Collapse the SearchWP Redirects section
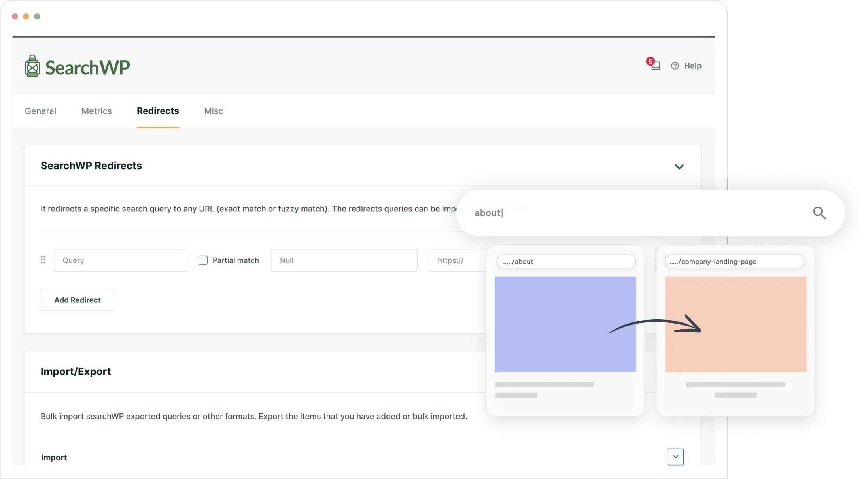Image resolution: width=868 pixels, height=479 pixels. (680, 166)
